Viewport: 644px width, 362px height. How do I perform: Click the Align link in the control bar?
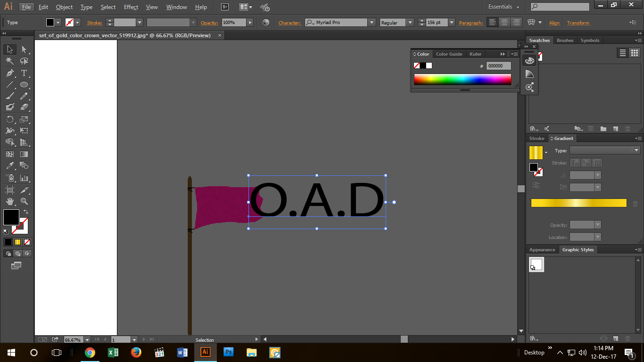click(554, 23)
